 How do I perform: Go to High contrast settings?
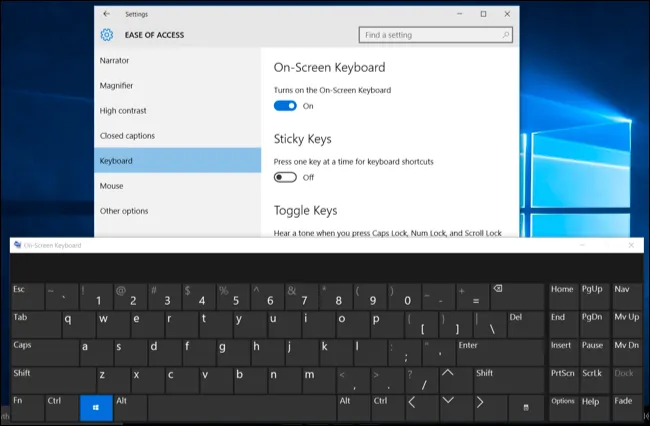(122, 110)
